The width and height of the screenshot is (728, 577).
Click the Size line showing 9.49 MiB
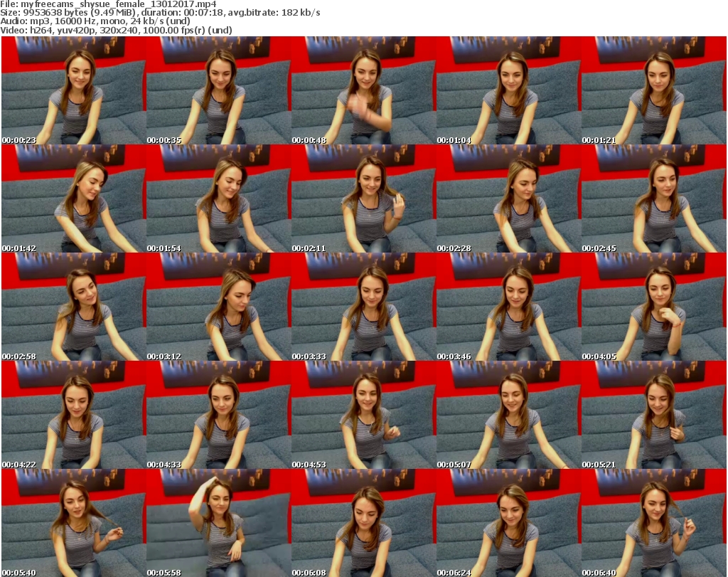coord(160,13)
